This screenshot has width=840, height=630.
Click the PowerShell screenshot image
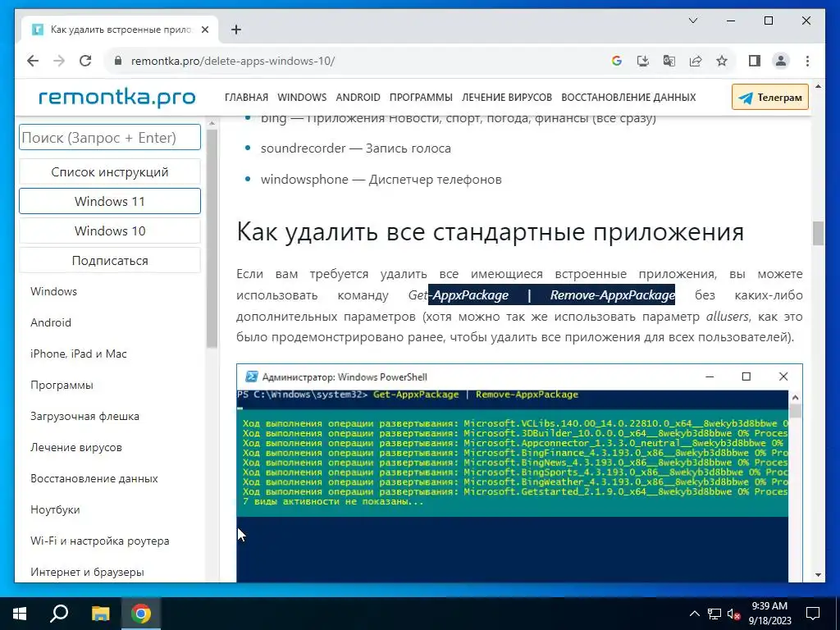[519, 473]
